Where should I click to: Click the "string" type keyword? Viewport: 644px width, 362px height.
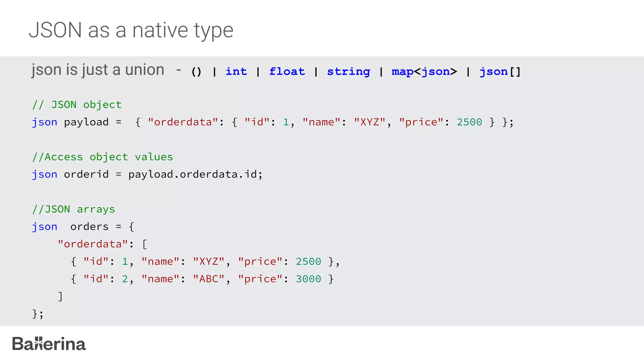[349, 72]
